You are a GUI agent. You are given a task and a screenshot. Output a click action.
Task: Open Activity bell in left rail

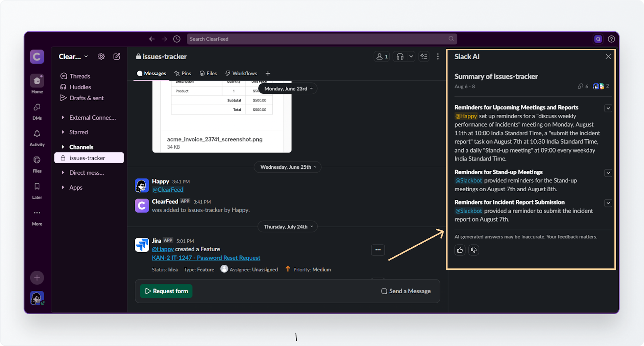pyautogui.click(x=37, y=138)
